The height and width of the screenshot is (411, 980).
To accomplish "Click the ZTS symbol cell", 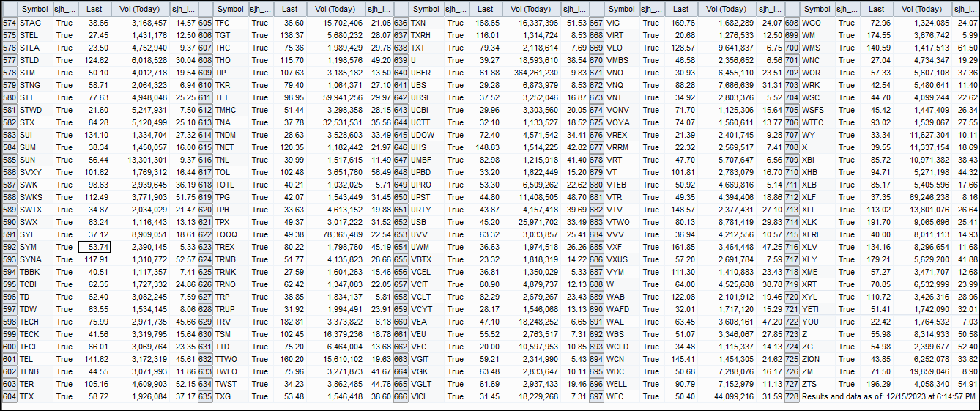I will click(x=818, y=384).
